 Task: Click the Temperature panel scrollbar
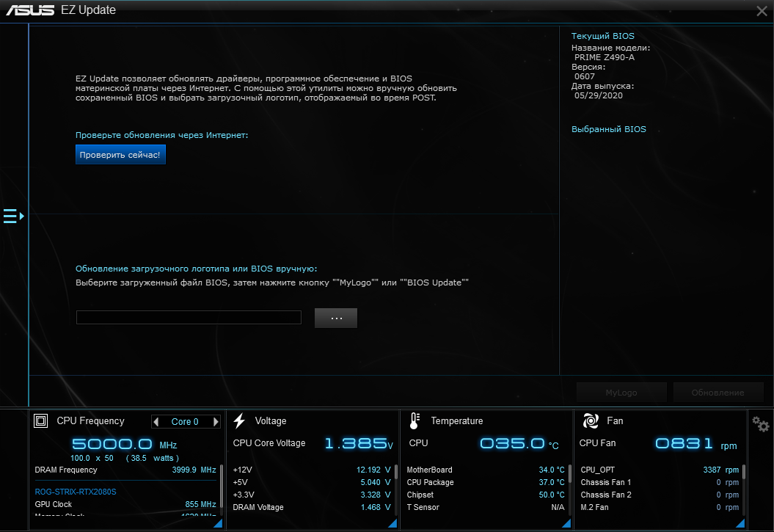(x=569, y=473)
